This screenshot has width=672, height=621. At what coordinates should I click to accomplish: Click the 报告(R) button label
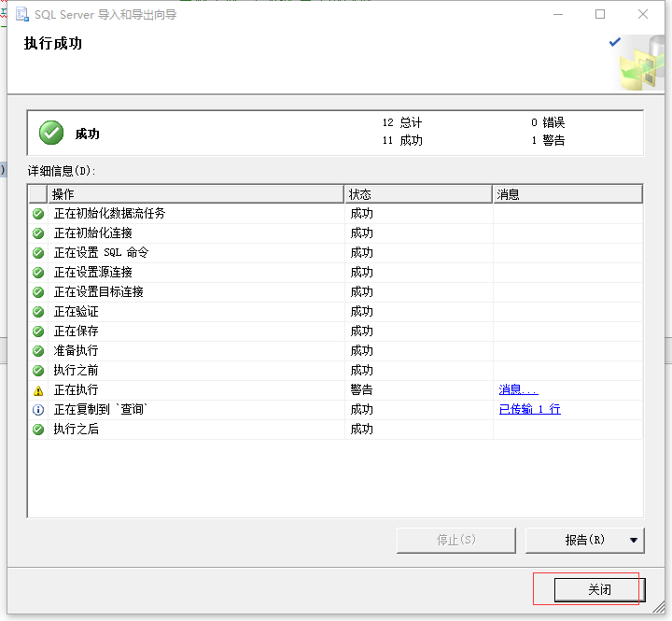click(x=584, y=540)
